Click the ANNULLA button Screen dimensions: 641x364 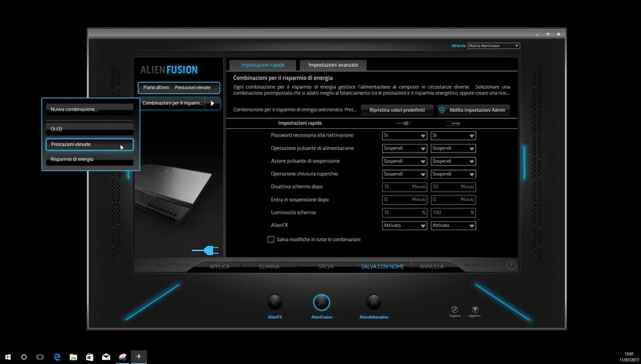click(431, 267)
